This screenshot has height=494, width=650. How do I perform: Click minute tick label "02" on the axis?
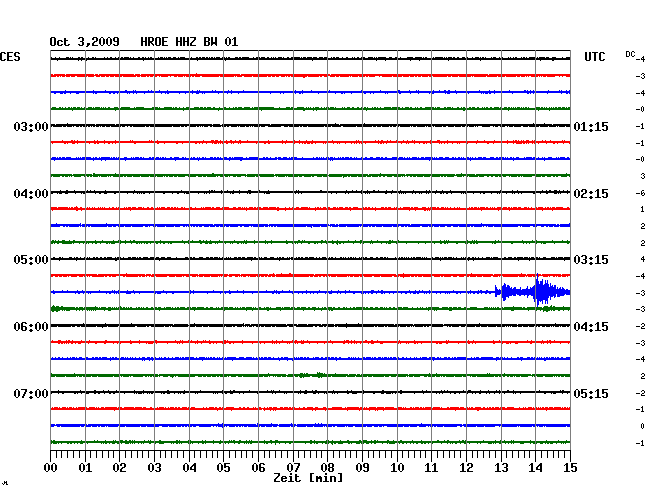[119, 467]
